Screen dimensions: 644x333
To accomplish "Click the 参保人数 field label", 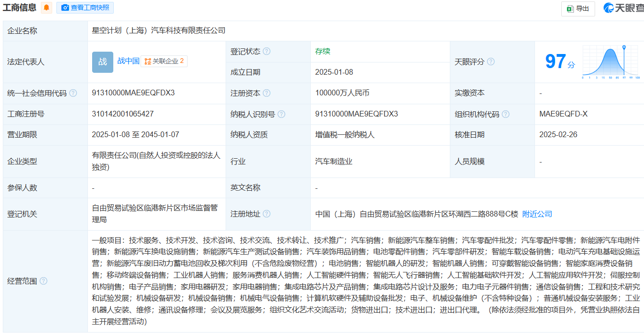I will point(22,188).
